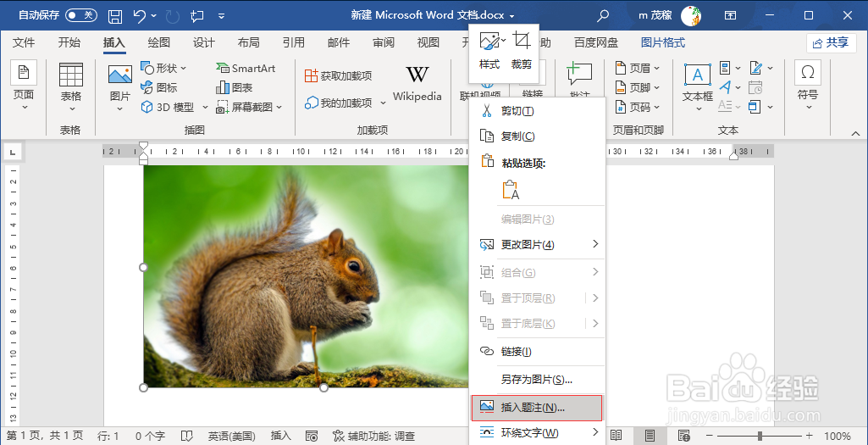Customize the Quick Access Toolbar dropdown
The width and height of the screenshot is (868, 445).
click(221, 16)
